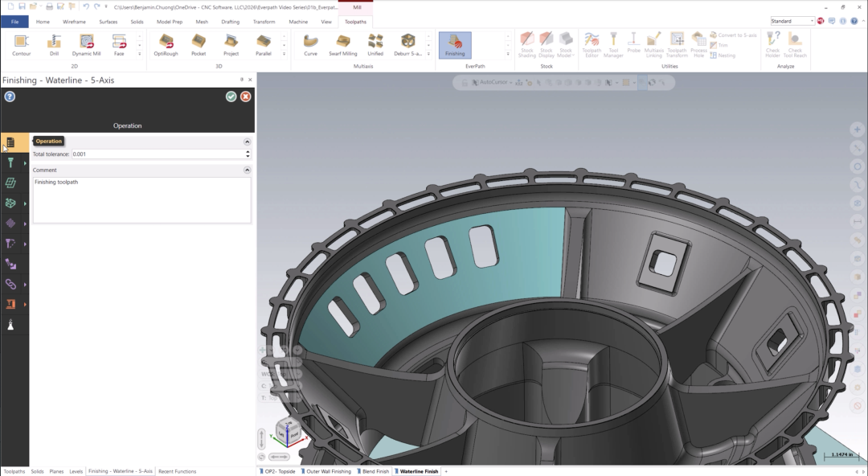This screenshot has width=868, height=476.
Task: Click Convert to 5-axis in Utilities
Action: [733, 35]
